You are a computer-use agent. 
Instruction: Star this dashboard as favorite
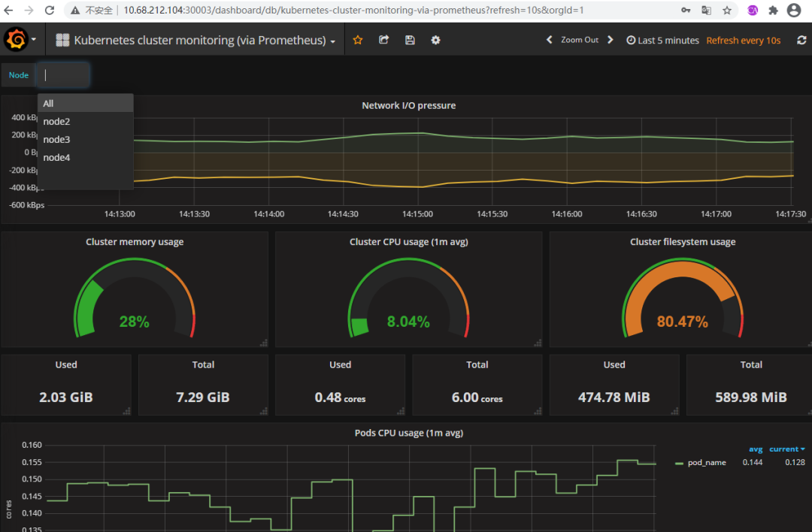click(x=358, y=40)
